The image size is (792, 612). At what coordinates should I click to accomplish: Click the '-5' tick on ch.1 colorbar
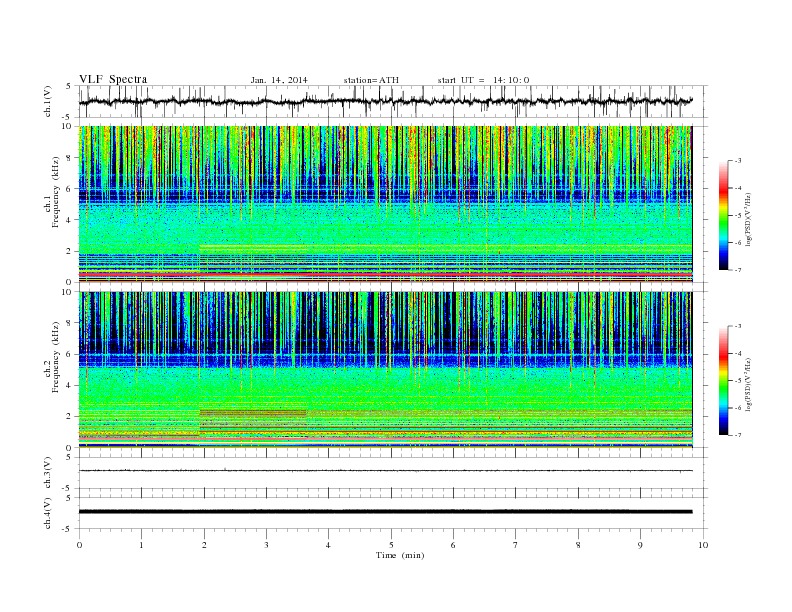point(737,216)
